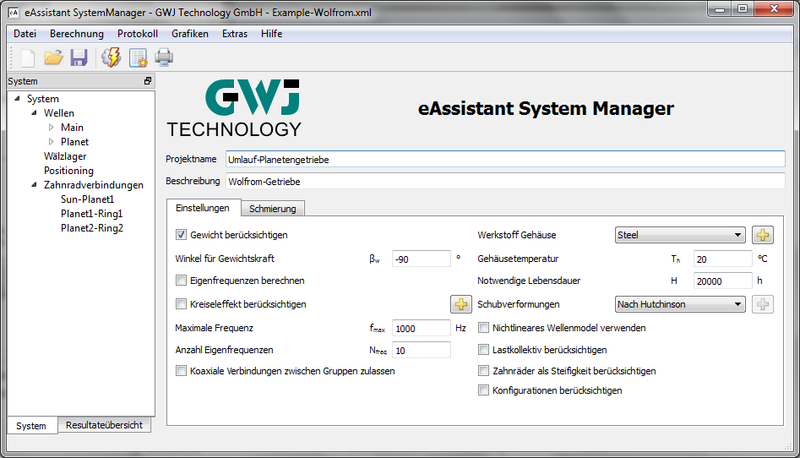This screenshot has height=458, width=800.
Task: Open the Werkstoff Gehäuse Steel dropdown
Action: tap(680, 235)
